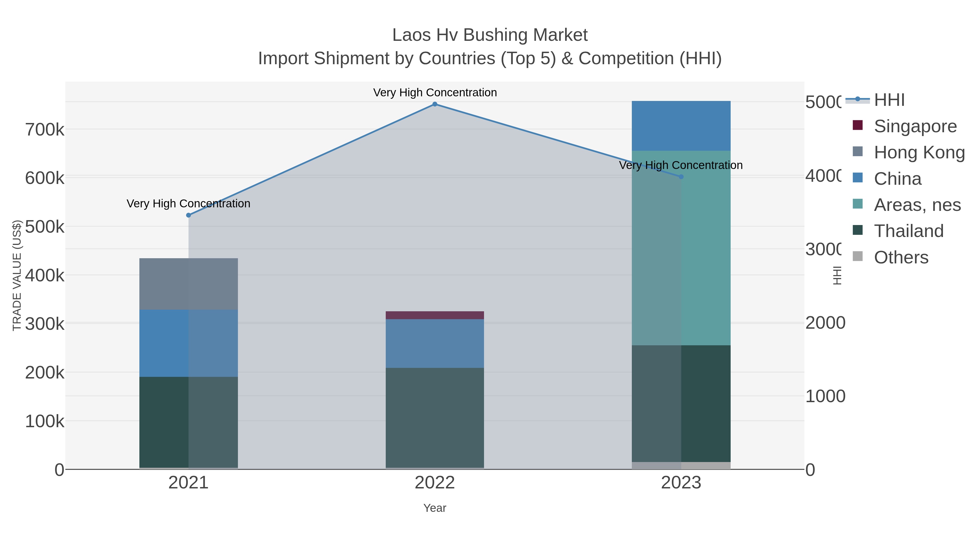Click Very High Concentration annotation above 2021
The height and width of the screenshot is (551, 980).
(x=188, y=204)
